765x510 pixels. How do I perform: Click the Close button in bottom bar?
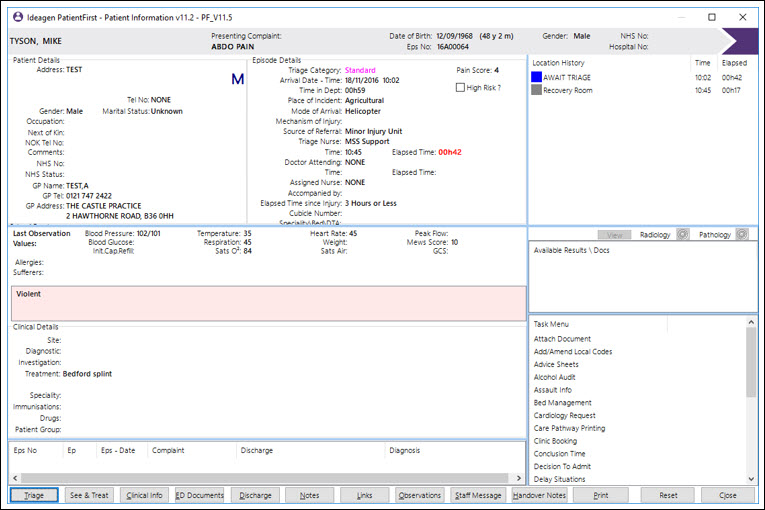(x=727, y=495)
